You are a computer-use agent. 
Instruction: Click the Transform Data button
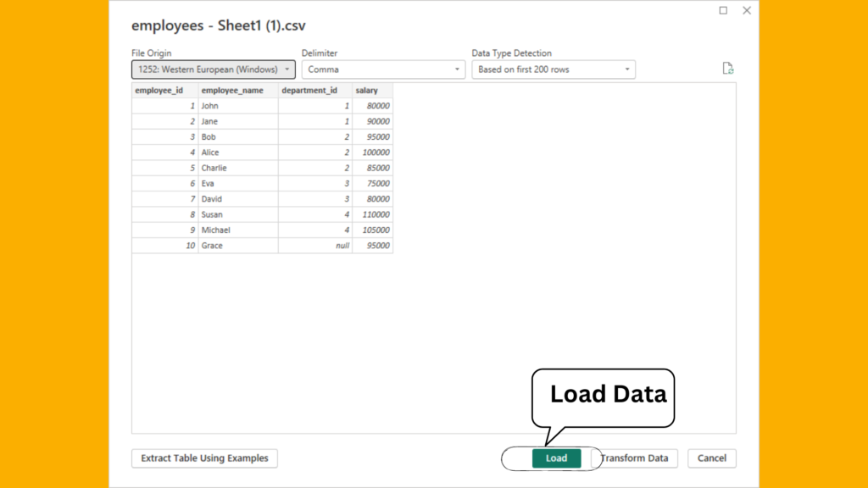pos(634,458)
